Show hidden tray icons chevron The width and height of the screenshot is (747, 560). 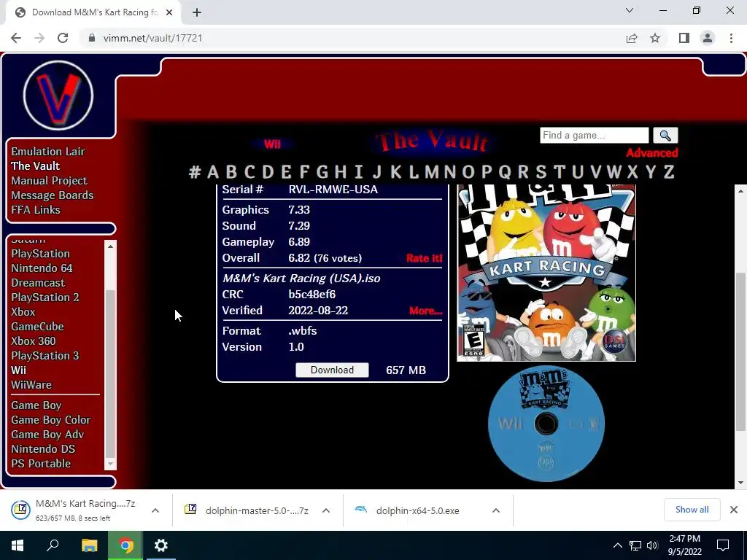tap(617, 545)
